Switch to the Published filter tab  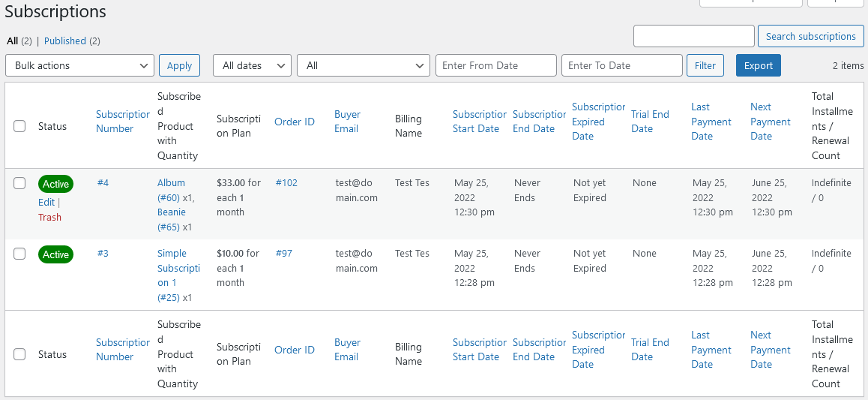point(65,41)
